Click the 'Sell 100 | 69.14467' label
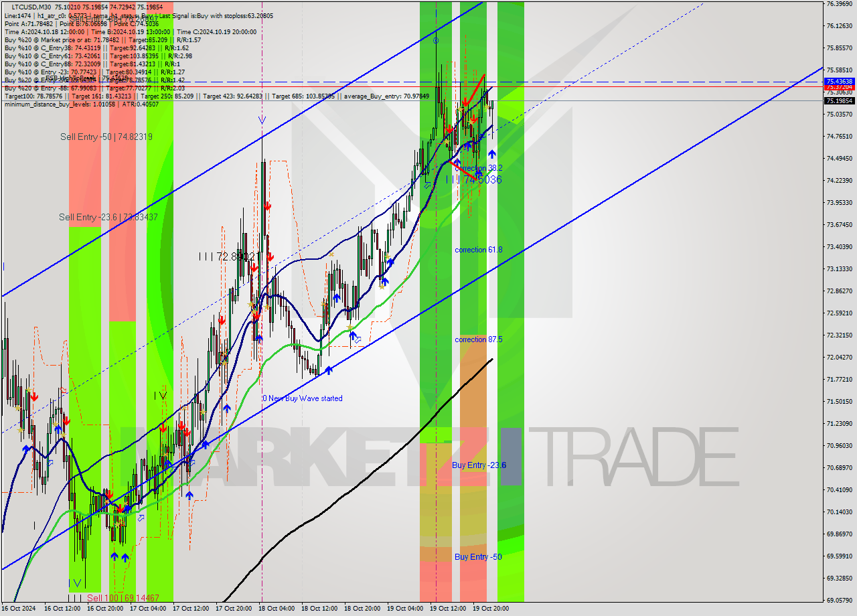This screenshot has height=616, width=857. pyautogui.click(x=123, y=597)
